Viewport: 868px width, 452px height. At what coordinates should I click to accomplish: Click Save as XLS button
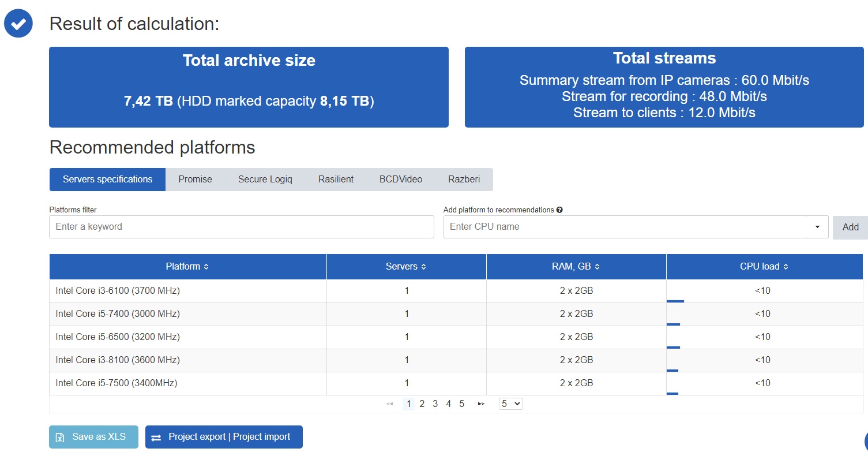(x=93, y=437)
